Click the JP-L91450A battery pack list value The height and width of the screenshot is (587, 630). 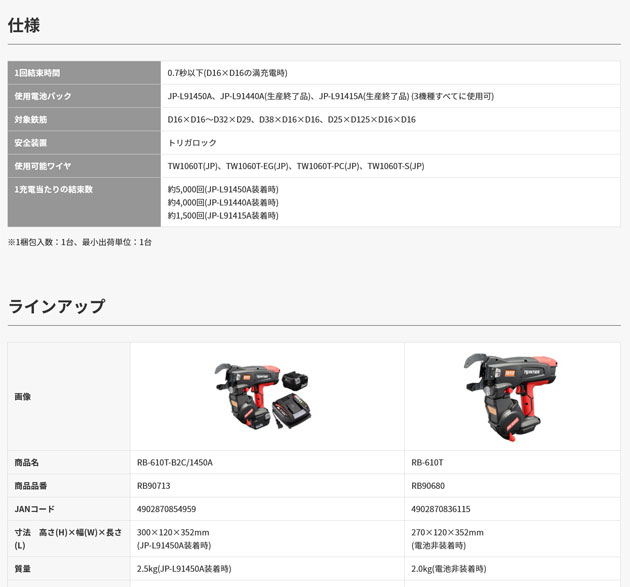(x=331, y=96)
